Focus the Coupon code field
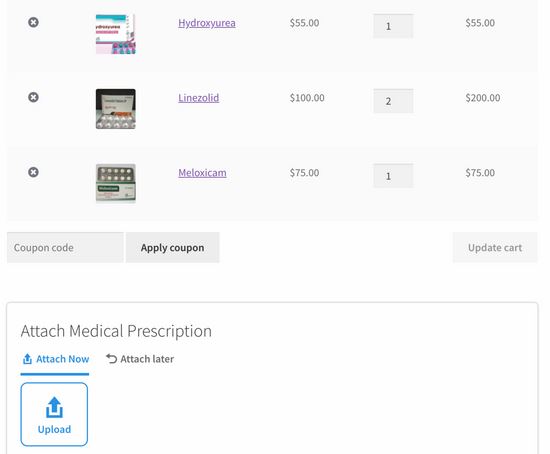Viewport: 550px width, 454px height. (x=65, y=248)
